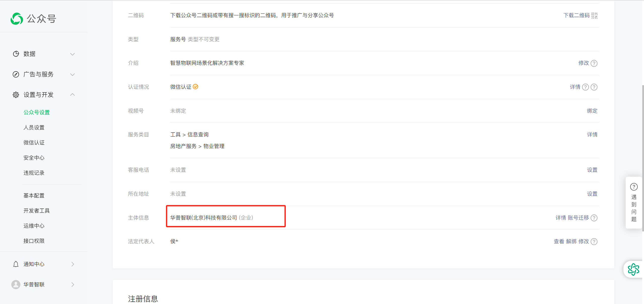The width and height of the screenshot is (644, 304).
Task: Open the floating green assistant icon
Action: (633, 269)
